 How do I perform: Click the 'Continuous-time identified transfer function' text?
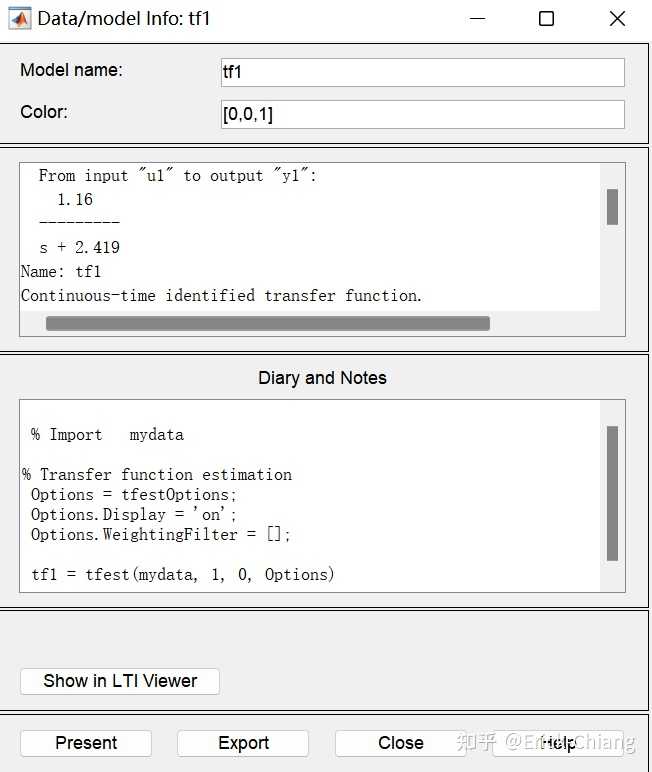point(221,296)
